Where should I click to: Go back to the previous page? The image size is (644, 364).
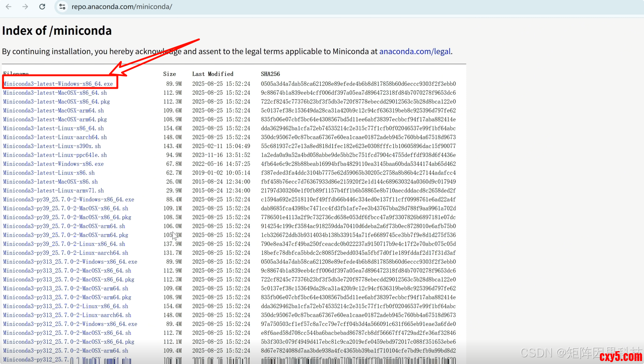pyautogui.click(x=9, y=7)
